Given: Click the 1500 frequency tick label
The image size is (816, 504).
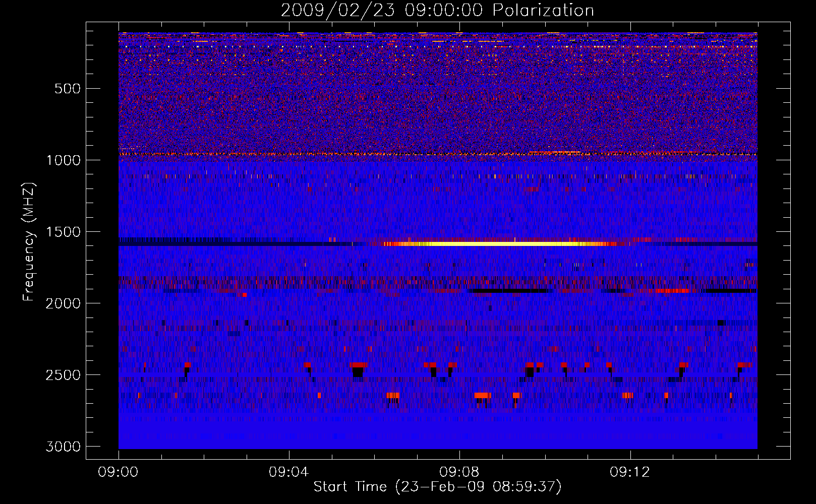Looking at the screenshot, I should [63, 232].
